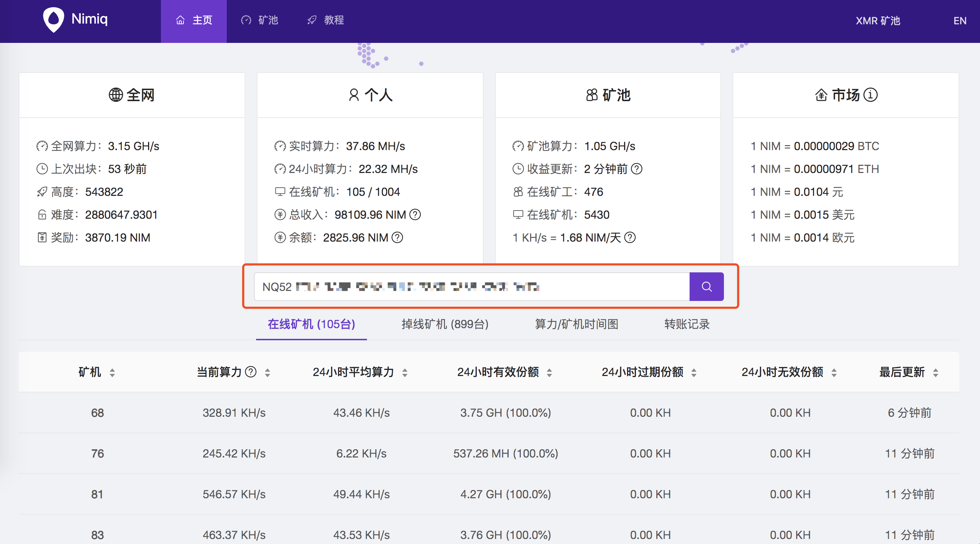Click clock icon beside 上次出块

[x=42, y=169]
